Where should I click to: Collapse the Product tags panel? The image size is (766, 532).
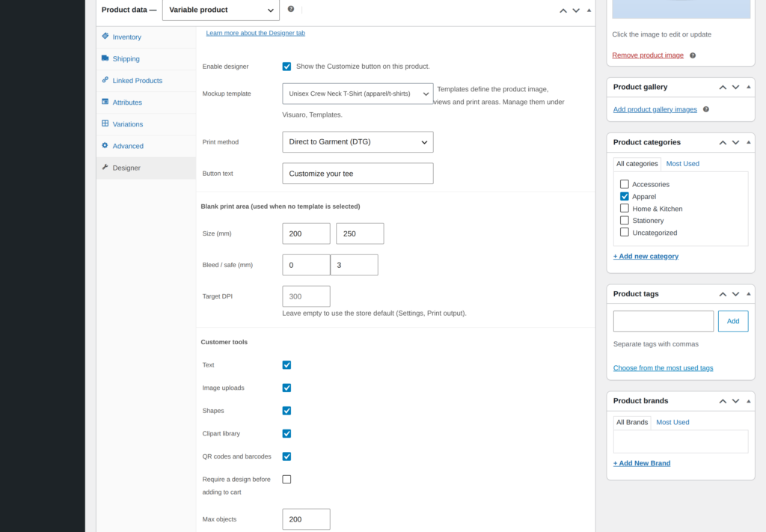[x=748, y=293]
